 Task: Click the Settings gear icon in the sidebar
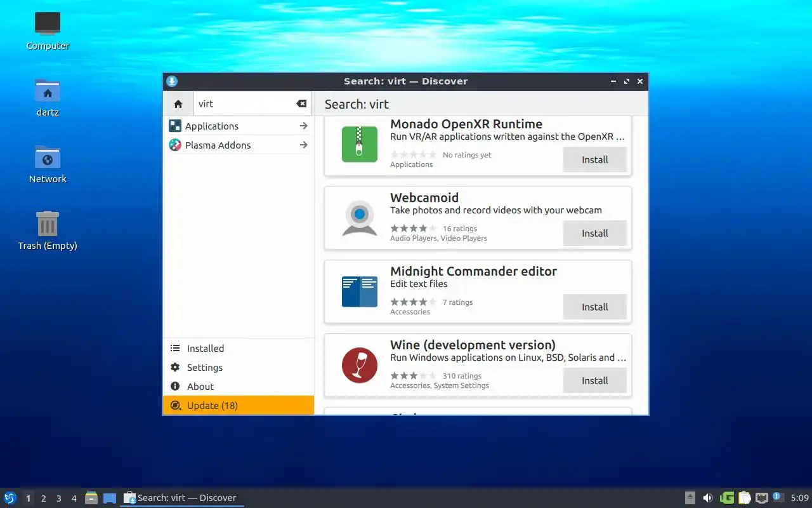[x=175, y=368]
